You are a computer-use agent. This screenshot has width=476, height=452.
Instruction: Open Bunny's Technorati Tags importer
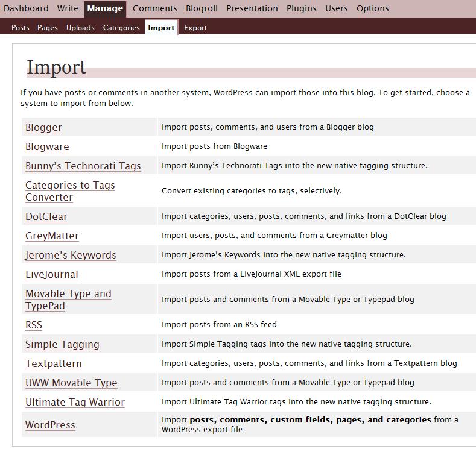[x=83, y=166]
